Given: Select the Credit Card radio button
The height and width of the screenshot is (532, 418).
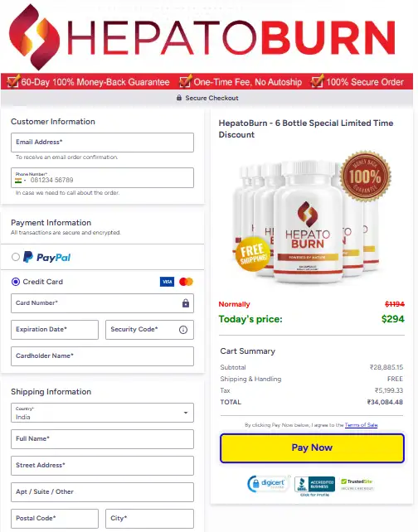Looking at the screenshot, I should 15,282.
